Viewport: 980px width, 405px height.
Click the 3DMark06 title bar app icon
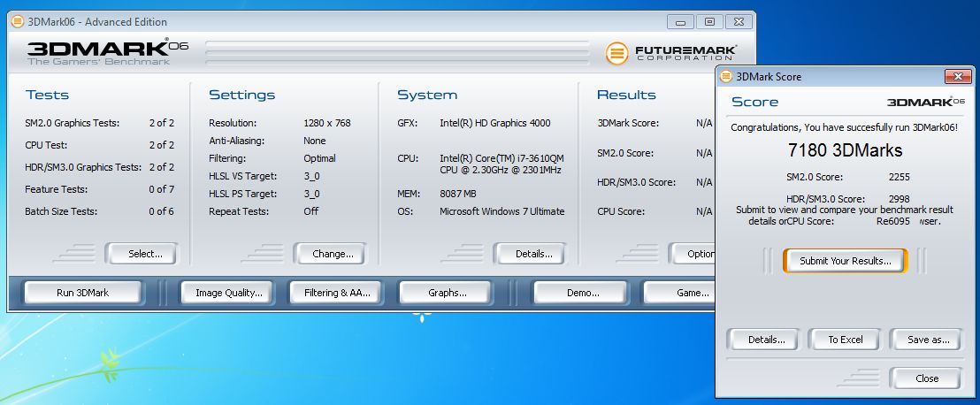pos(18,22)
